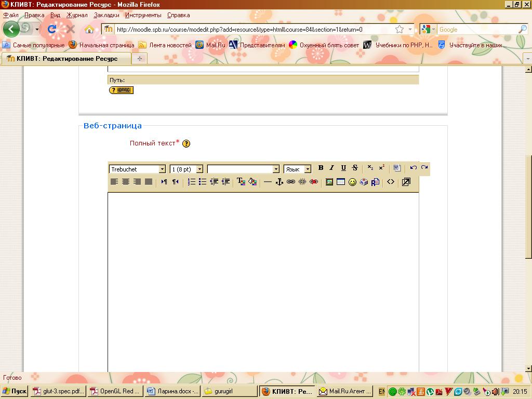Click the Google search field
This screenshot has width=532, height=399.
[478, 30]
